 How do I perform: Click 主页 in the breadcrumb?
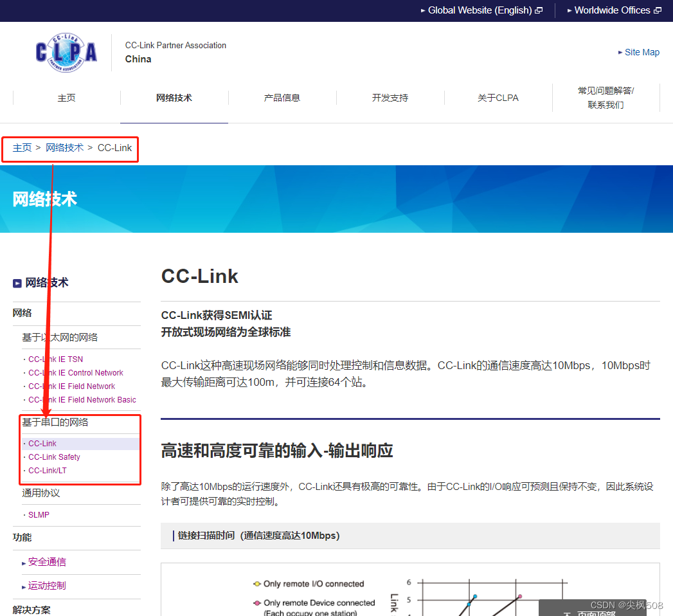pyautogui.click(x=22, y=148)
